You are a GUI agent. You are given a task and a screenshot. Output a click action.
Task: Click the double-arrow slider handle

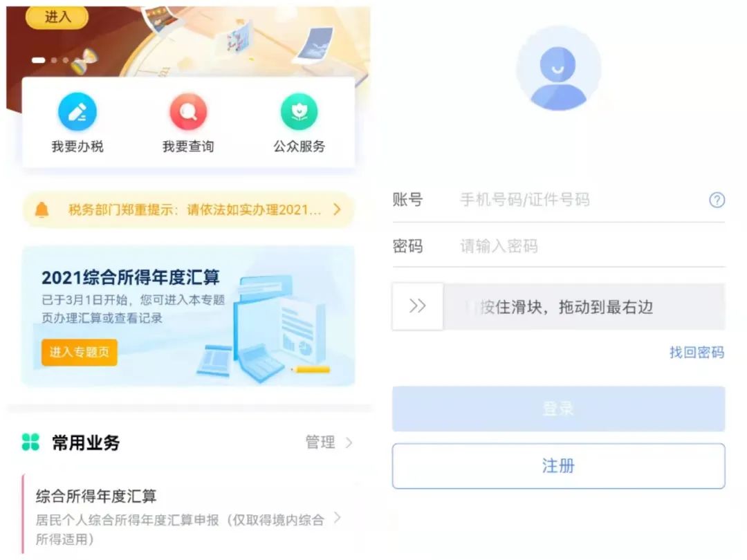pyautogui.click(x=417, y=306)
